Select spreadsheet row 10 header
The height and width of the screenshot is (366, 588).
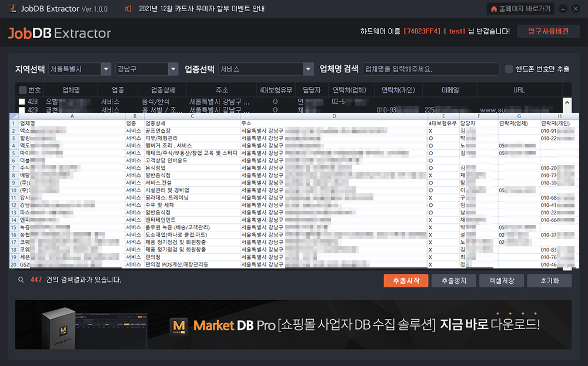point(14,190)
